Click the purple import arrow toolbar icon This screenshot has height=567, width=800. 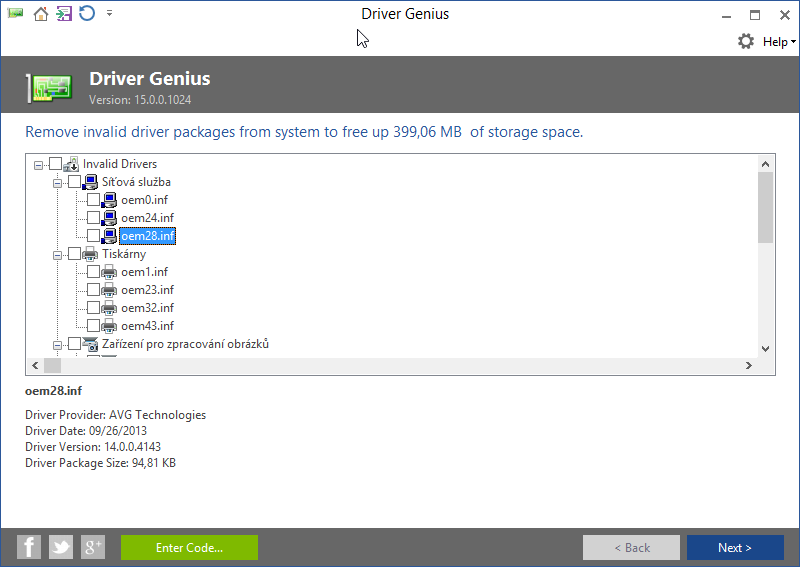pos(64,14)
